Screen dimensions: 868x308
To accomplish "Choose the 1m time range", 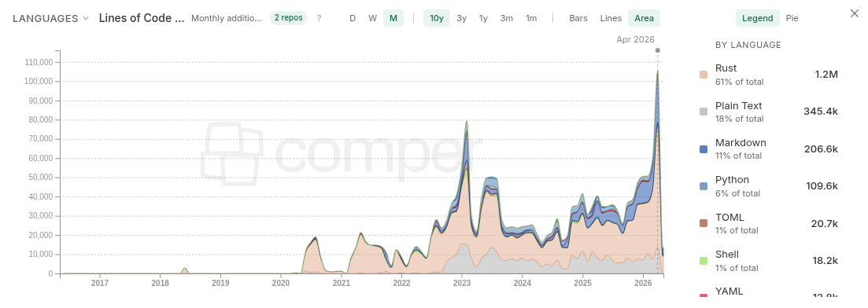I will (x=531, y=18).
